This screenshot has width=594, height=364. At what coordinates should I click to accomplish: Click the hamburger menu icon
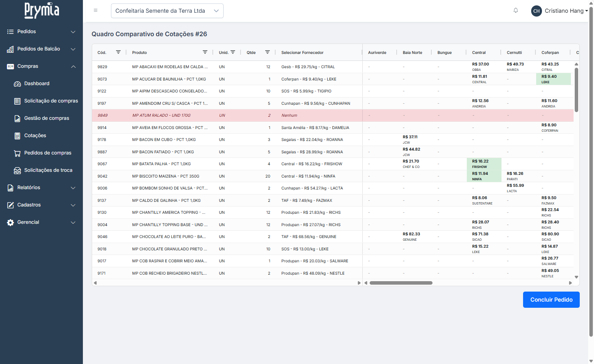(96, 10)
